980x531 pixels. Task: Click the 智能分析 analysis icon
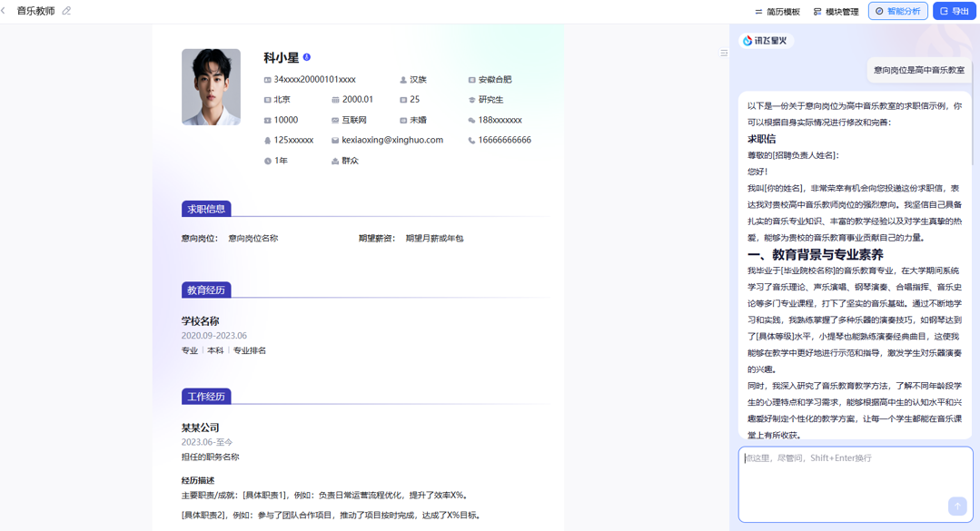(x=879, y=11)
